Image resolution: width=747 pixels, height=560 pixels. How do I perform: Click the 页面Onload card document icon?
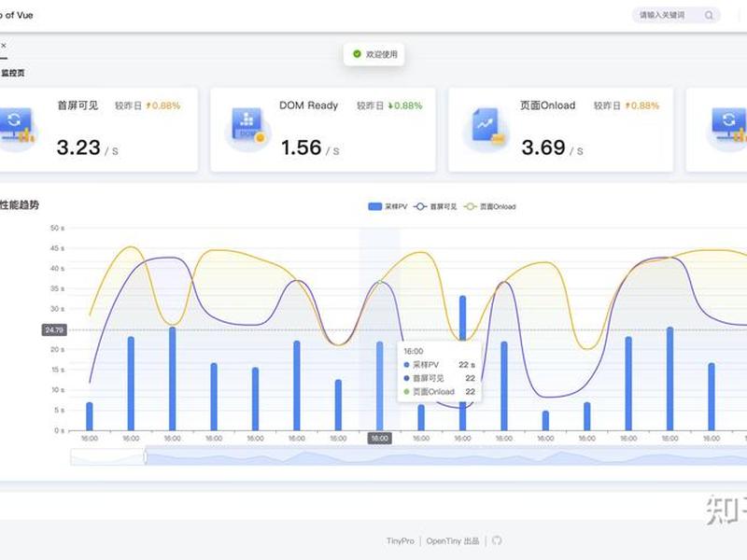coord(486,126)
